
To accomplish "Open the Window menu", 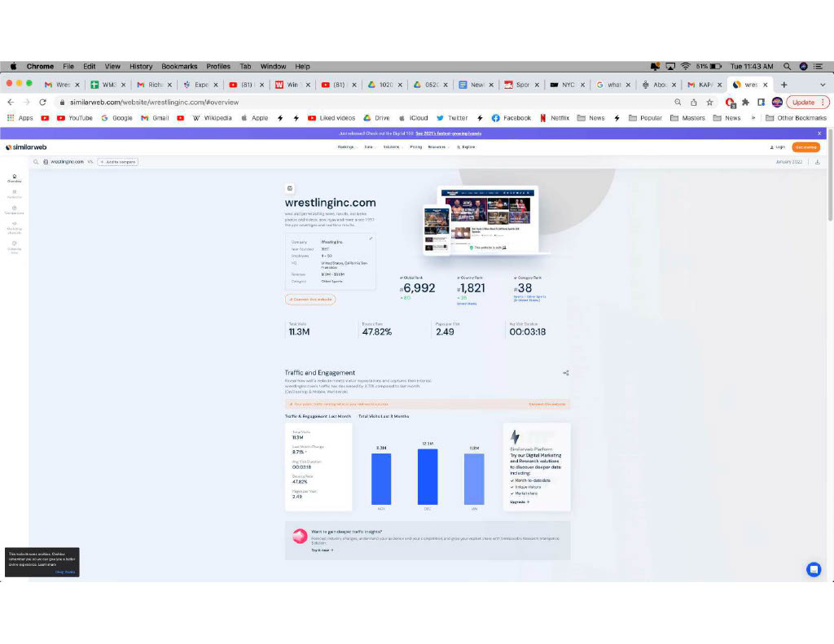I will tap(273, 67).
